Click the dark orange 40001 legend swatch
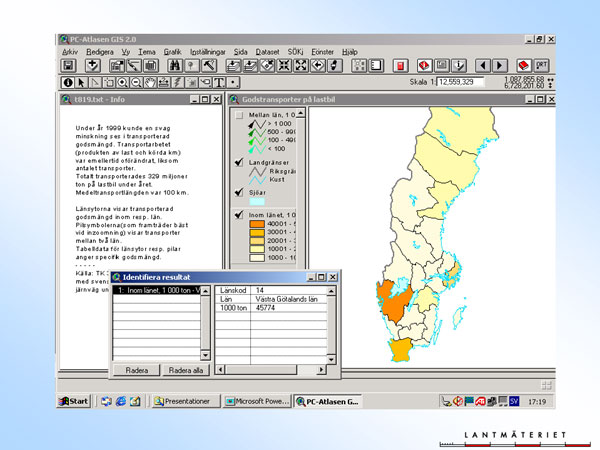Screen dimensions: 600x450 256,225
